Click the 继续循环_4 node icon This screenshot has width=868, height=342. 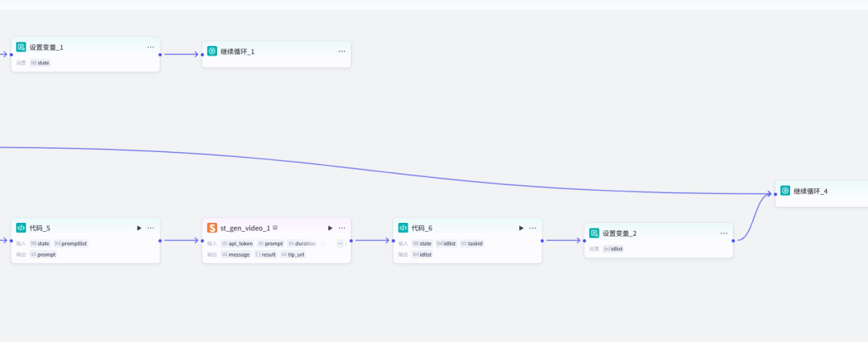tap(785, 191)
